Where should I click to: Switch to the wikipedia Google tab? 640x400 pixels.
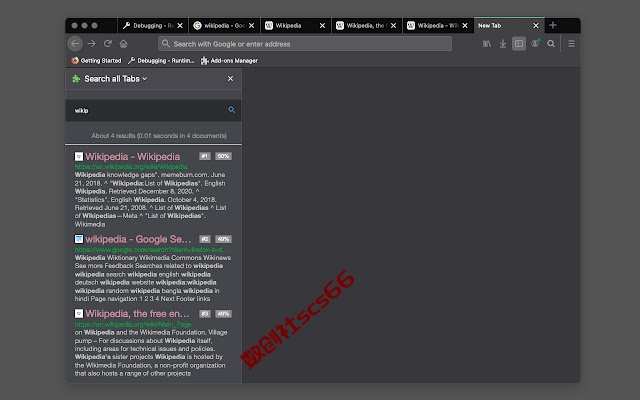click(224, 25)
